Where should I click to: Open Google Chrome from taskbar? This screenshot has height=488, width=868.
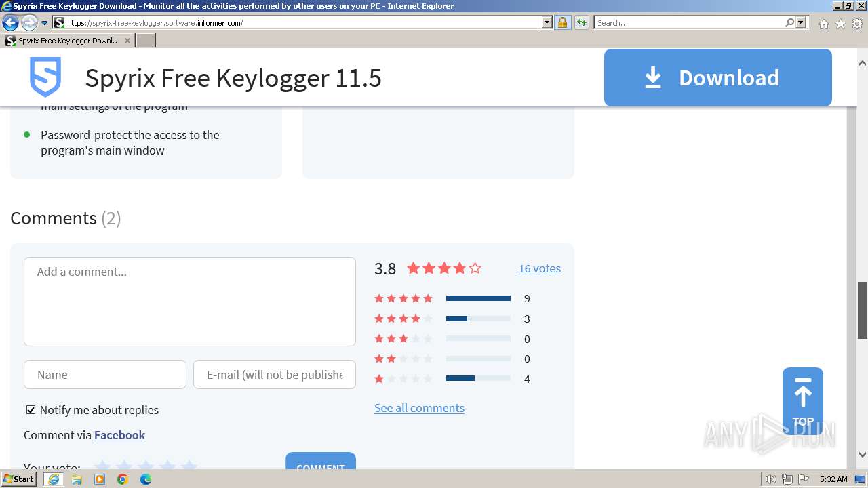tap(123, 479)
